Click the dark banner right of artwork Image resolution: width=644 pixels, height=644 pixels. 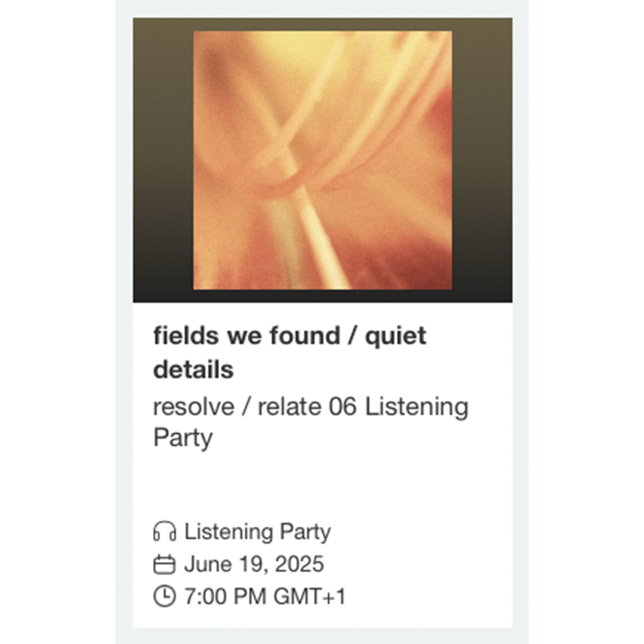482,160
